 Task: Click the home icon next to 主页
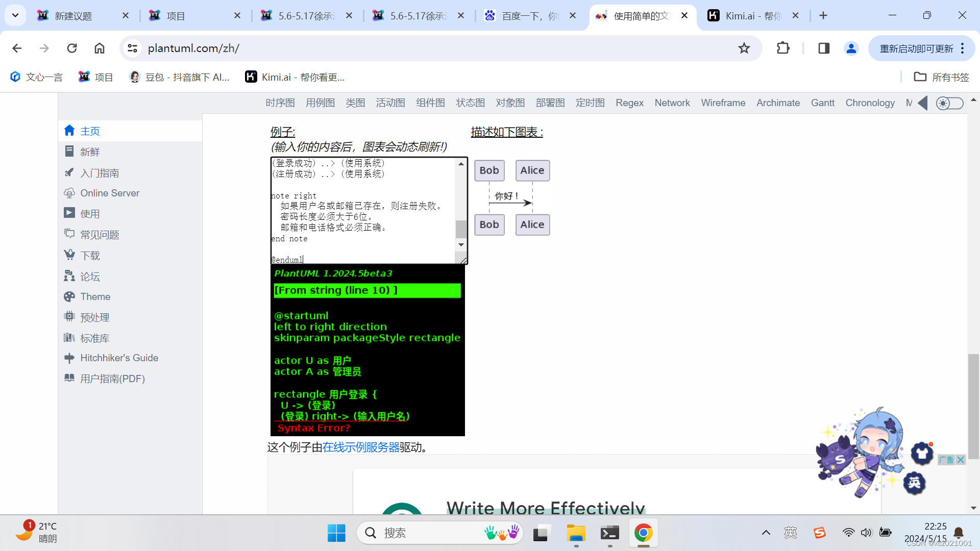[69, 131]
